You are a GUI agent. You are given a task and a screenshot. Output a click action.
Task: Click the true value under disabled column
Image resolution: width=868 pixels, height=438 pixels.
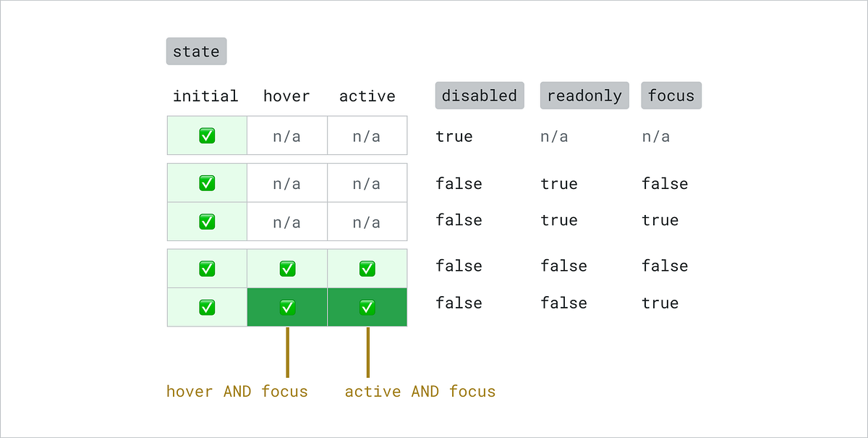[x=454, y=136]
